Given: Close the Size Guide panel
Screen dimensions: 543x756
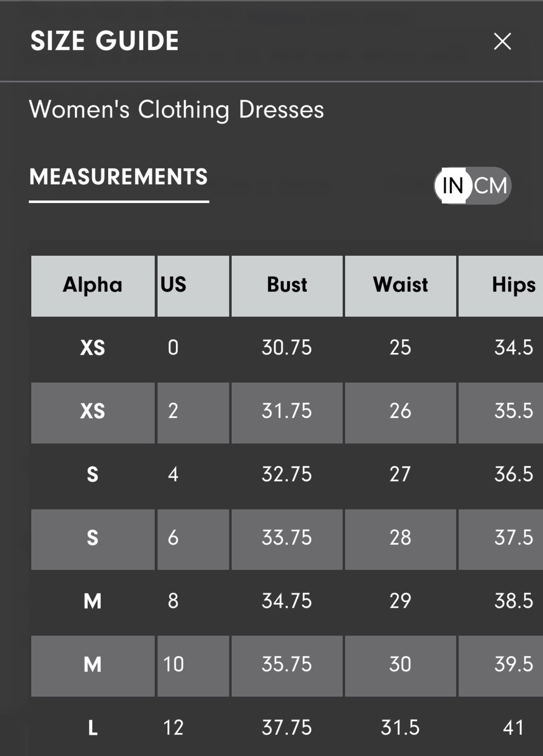Looking at the screenshot, I should (502, 42).
